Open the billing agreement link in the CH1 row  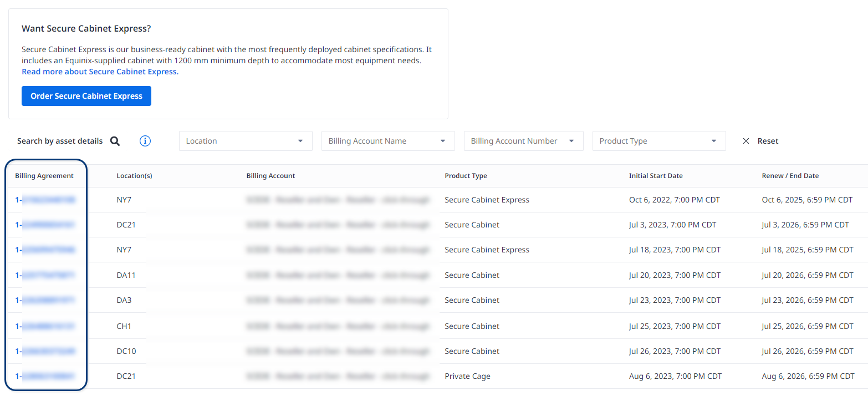45,326
